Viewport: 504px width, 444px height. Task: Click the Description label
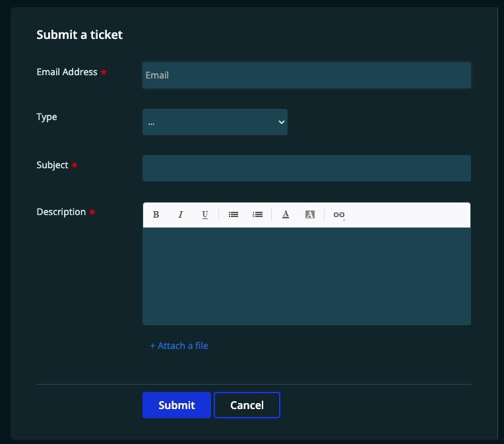pos(61,212)
